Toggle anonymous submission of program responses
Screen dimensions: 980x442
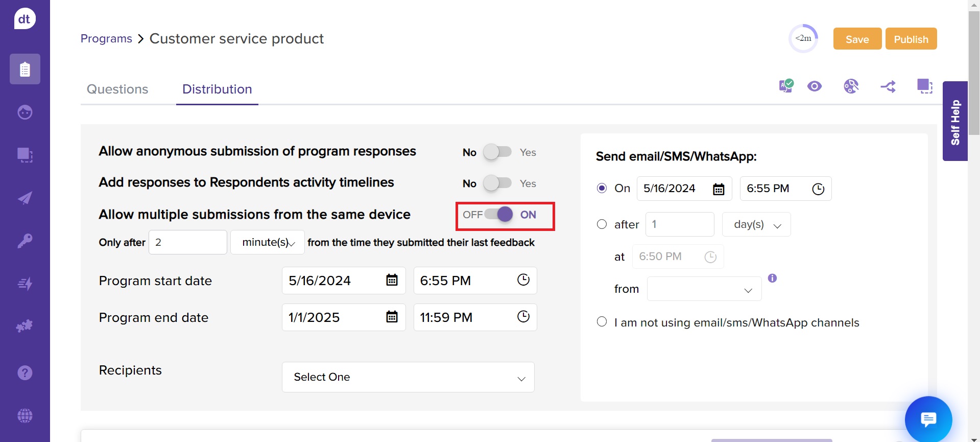coord(497,152)
